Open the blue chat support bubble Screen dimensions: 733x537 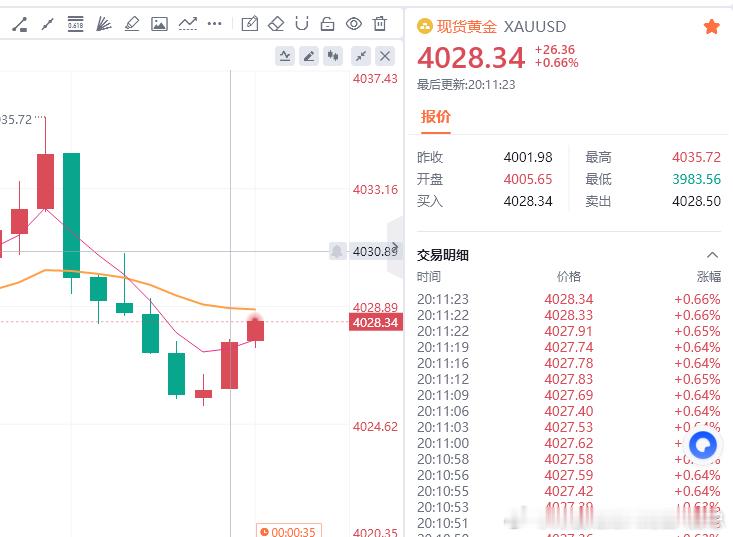(703, 444)
